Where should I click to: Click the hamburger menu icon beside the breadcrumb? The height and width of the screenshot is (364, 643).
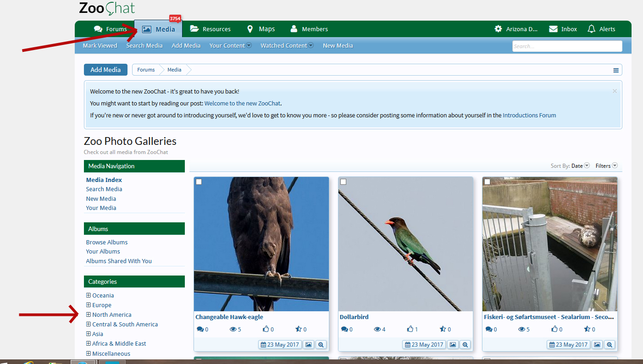616,70
